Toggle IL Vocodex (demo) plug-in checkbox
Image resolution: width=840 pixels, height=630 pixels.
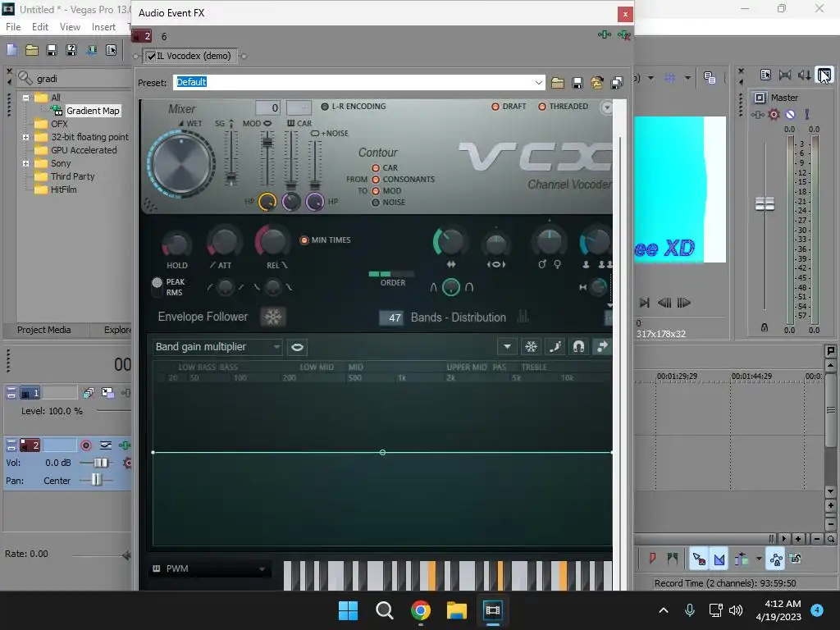(x=151, y=56)
